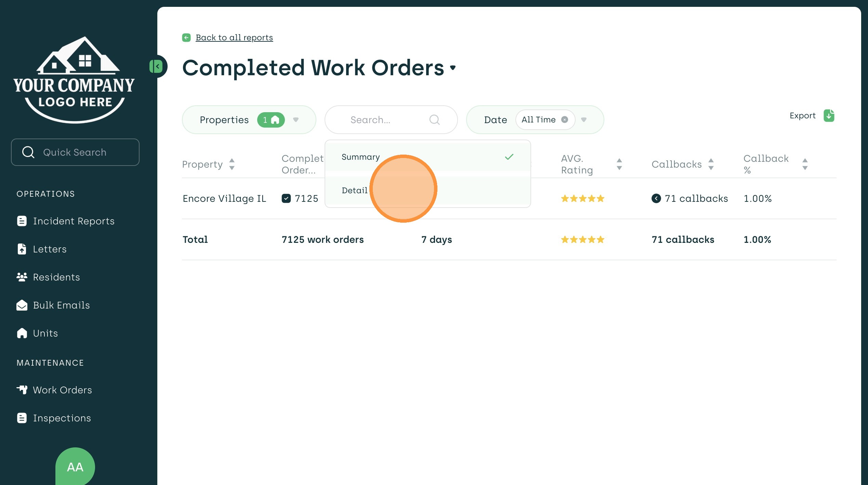Open the Bulk Emails page
Image resolution: width=868 pixels, height=485 pixels.
61,305
